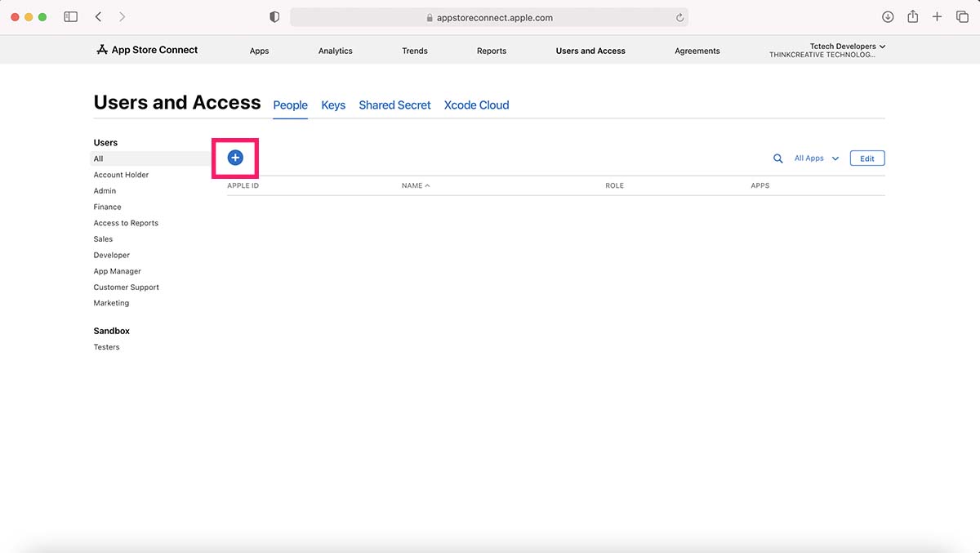The width and height of the screenshot is (980, 553).
Task: Go back with Safari back arrow
Action: [x=98, y=17]
